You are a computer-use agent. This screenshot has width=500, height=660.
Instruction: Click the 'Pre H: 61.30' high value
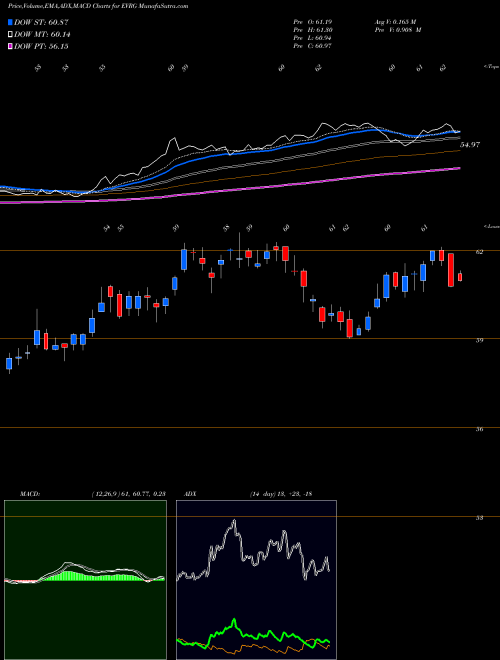313,30
